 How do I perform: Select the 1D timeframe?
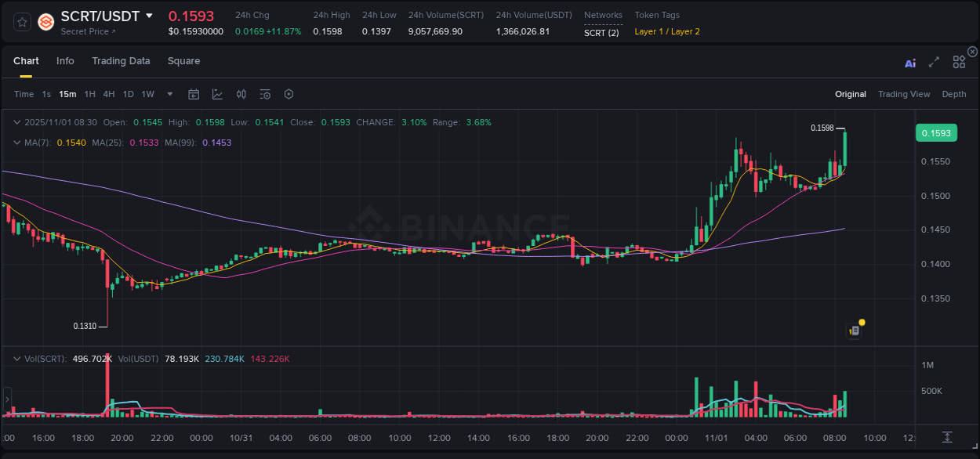pos(128,94)
